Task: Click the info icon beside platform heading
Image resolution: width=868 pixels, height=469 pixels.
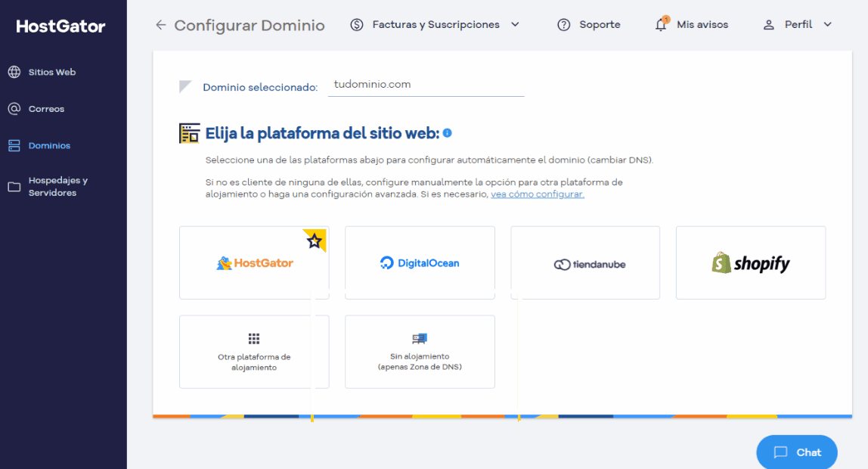Action: (448, 133)
